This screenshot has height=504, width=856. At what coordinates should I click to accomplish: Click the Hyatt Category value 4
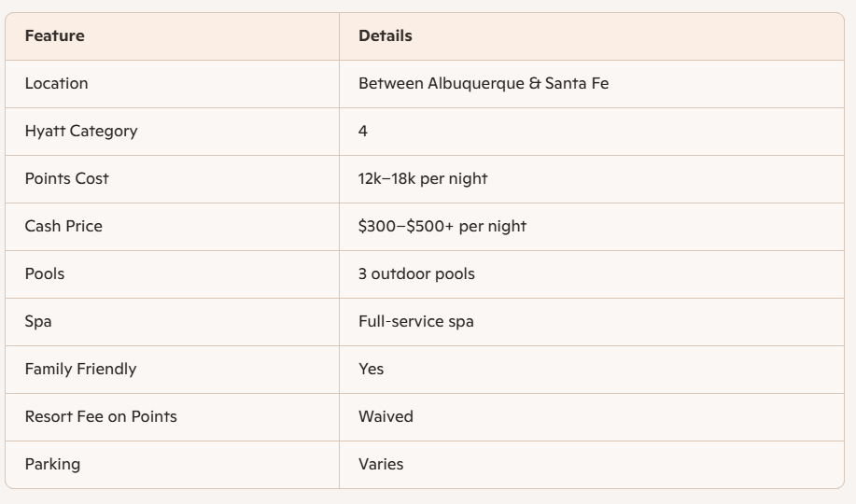[x=363, y=131]
